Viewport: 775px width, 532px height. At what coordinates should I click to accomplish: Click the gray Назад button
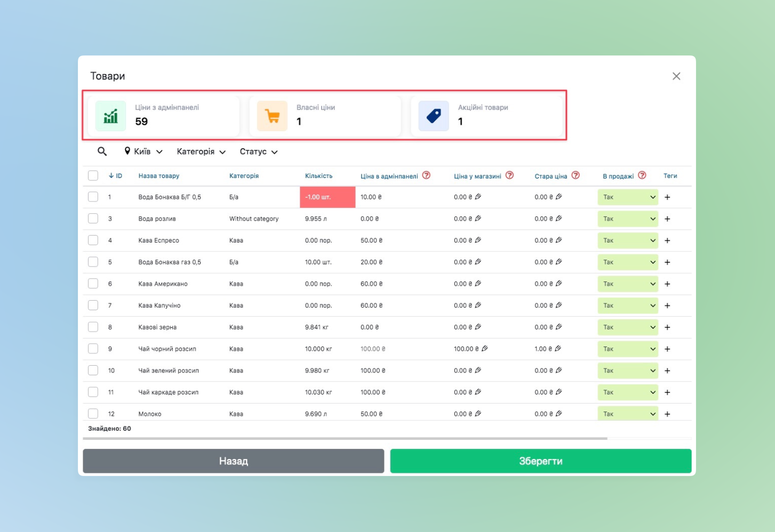point(233,461)
